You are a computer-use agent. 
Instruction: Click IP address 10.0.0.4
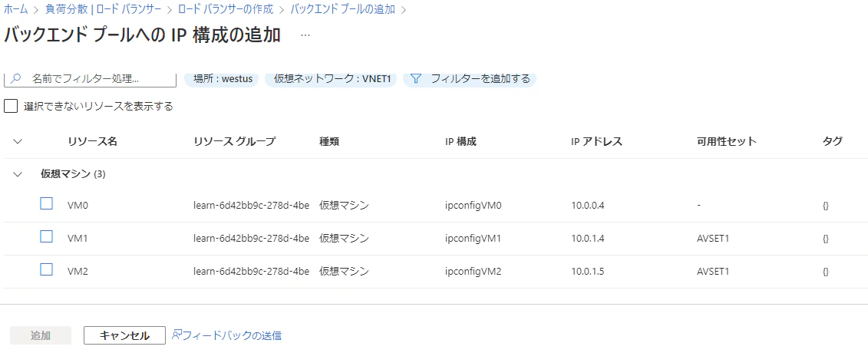[x=588, y=206]
